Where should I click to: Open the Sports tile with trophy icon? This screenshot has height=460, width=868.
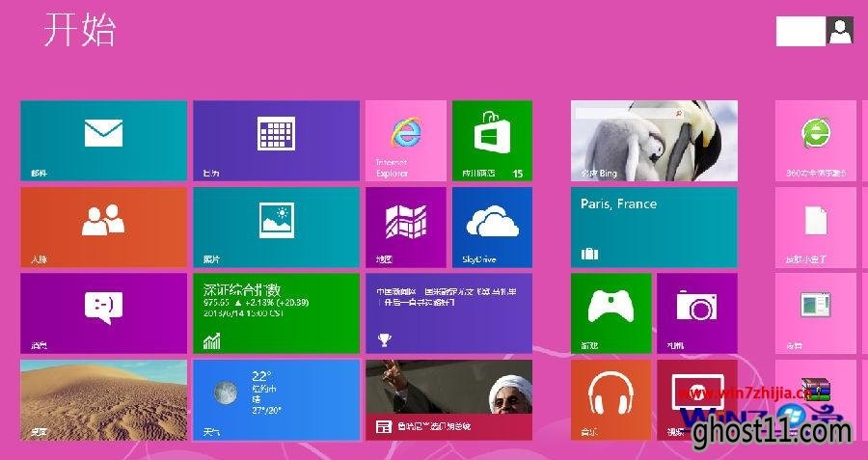pos(448,313)
